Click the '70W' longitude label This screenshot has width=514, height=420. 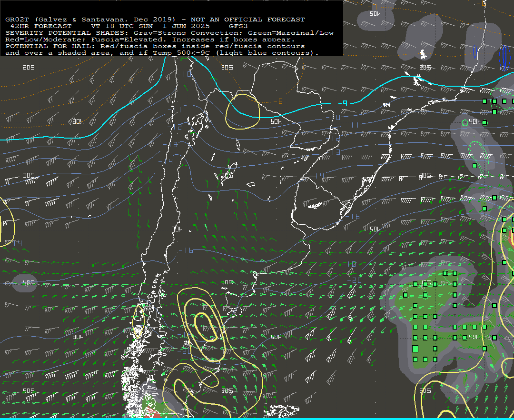pyautogui.click(x=178, y=229)
